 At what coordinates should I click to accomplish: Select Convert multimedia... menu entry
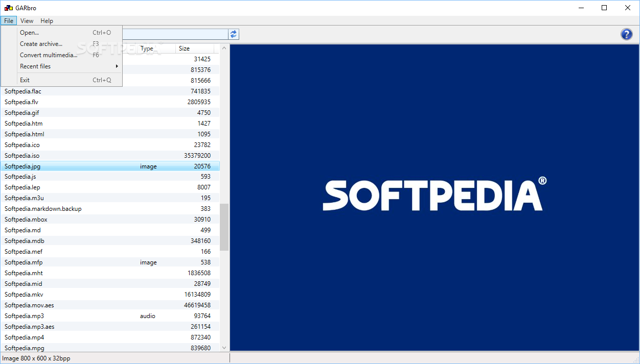tap(61, 55)
